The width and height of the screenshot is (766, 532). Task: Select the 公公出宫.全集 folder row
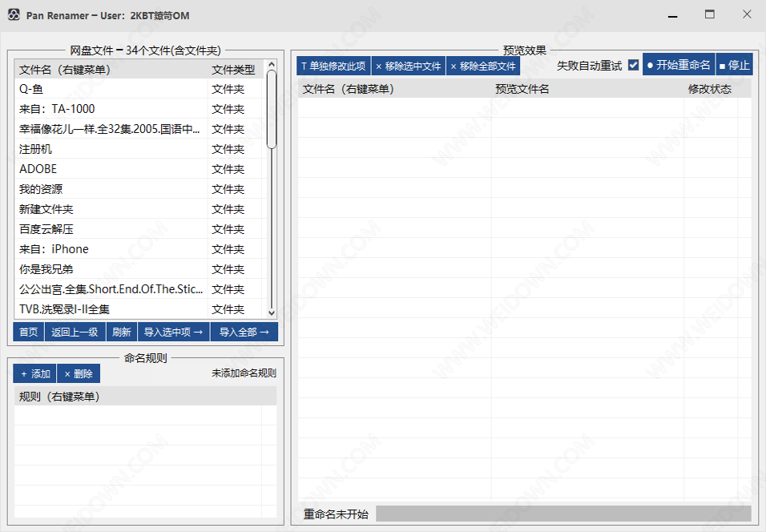[x=139, y=289]
